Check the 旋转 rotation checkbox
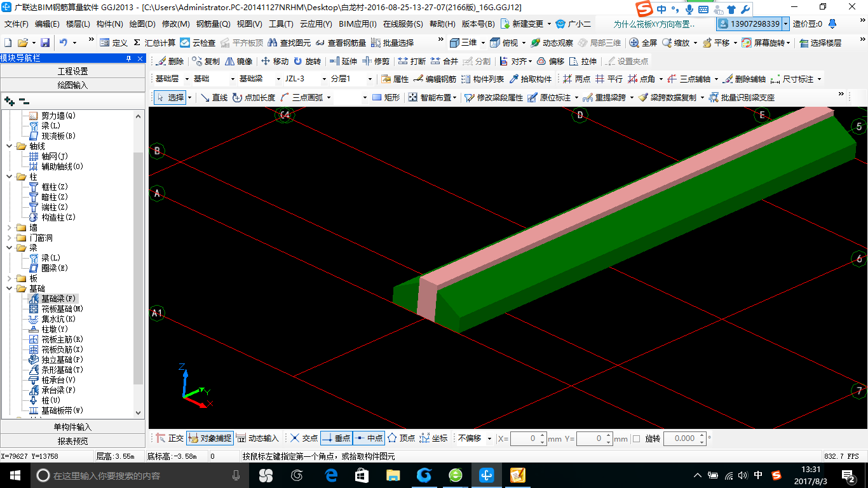 (x=637, y=438)
